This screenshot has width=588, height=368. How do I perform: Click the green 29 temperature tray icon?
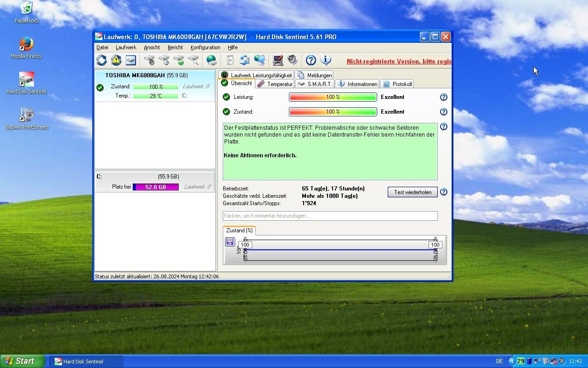click(521, 361)
